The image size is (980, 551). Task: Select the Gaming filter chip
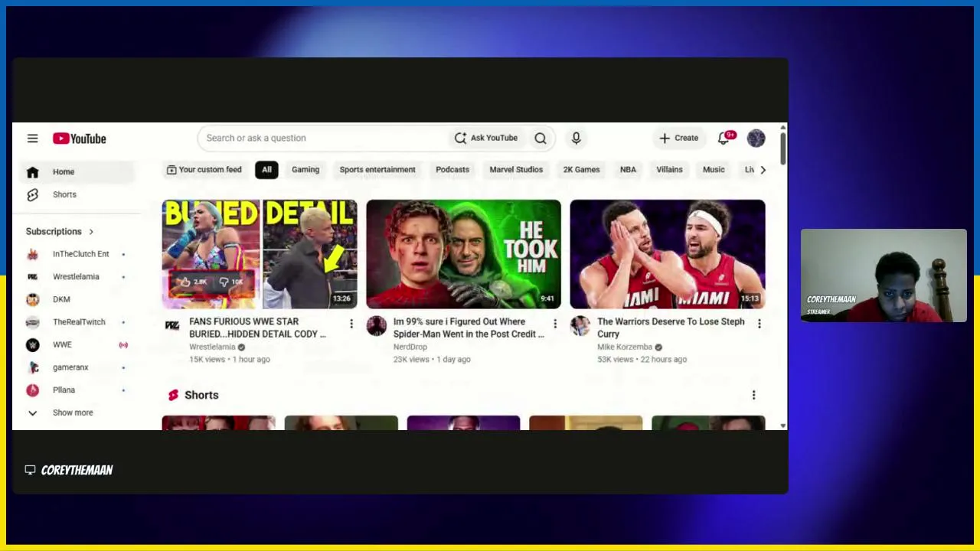click(x=305, y=170)
